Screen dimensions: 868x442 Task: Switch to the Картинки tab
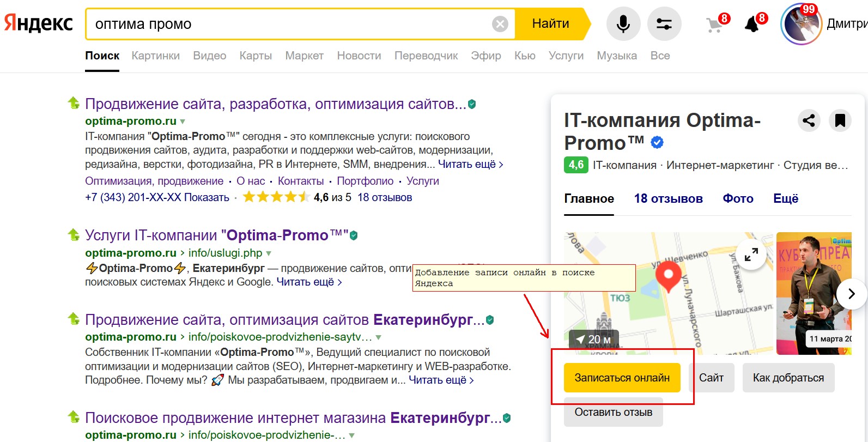(156, 56)
